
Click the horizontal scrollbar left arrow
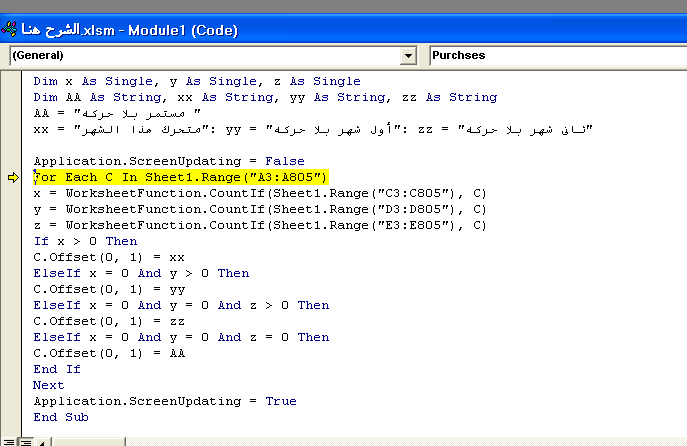click(x=41, y=440)
